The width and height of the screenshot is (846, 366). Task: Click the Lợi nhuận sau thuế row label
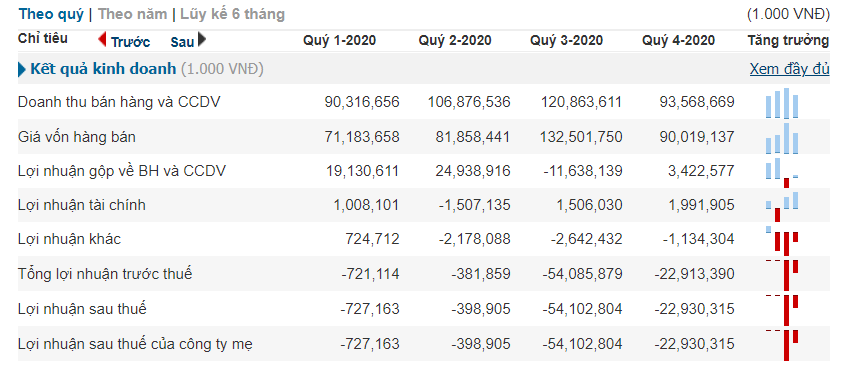[82, 309]
